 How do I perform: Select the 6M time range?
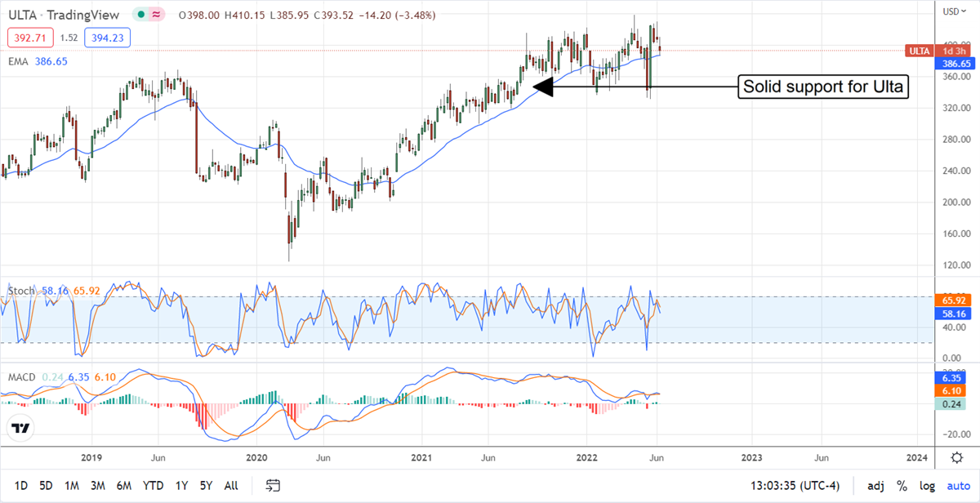coord(124,486)
